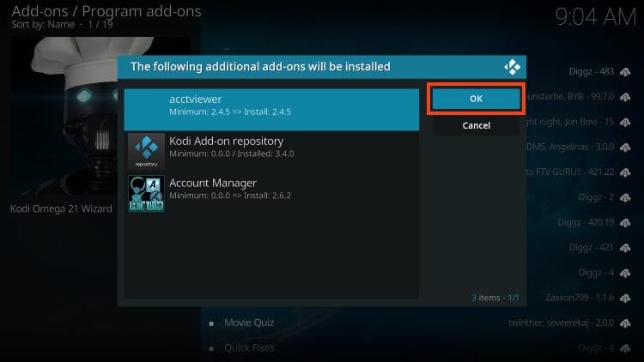Click the cloud icon on Quick Fixes row
The image size is (644, 362).
pos(625,348)
